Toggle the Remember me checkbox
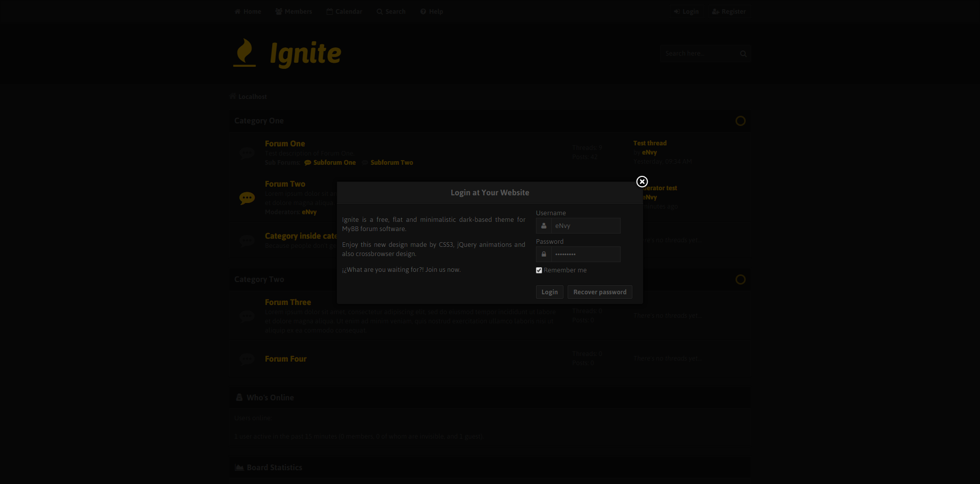 point(539,270)
